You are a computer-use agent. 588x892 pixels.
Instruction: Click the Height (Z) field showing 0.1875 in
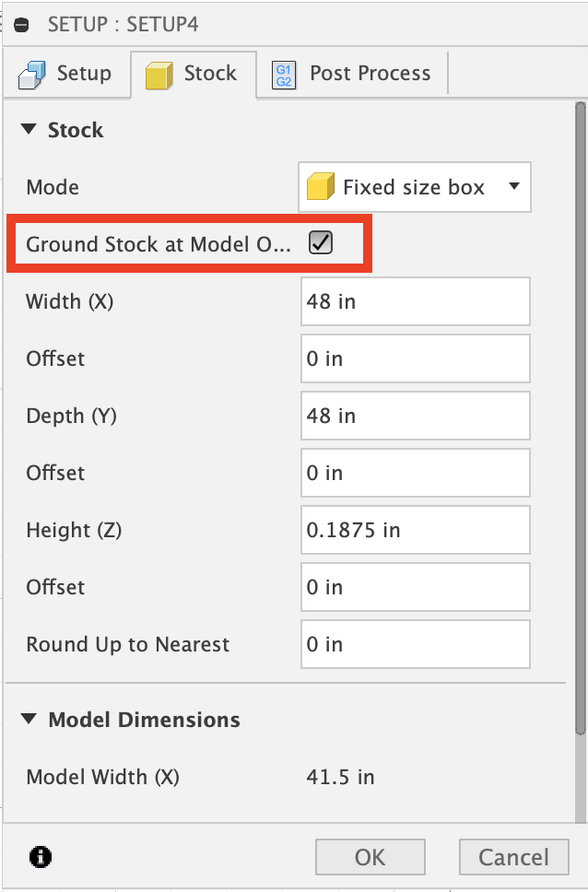415,530
